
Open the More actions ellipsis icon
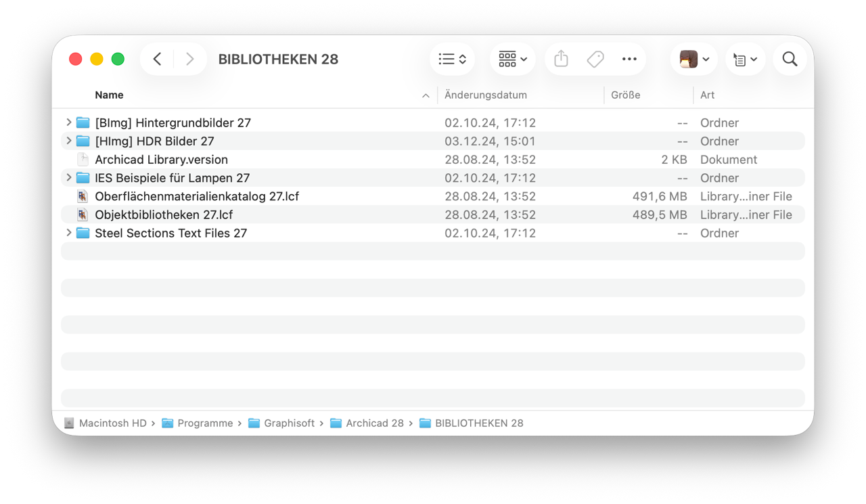(x=629, y=59)
